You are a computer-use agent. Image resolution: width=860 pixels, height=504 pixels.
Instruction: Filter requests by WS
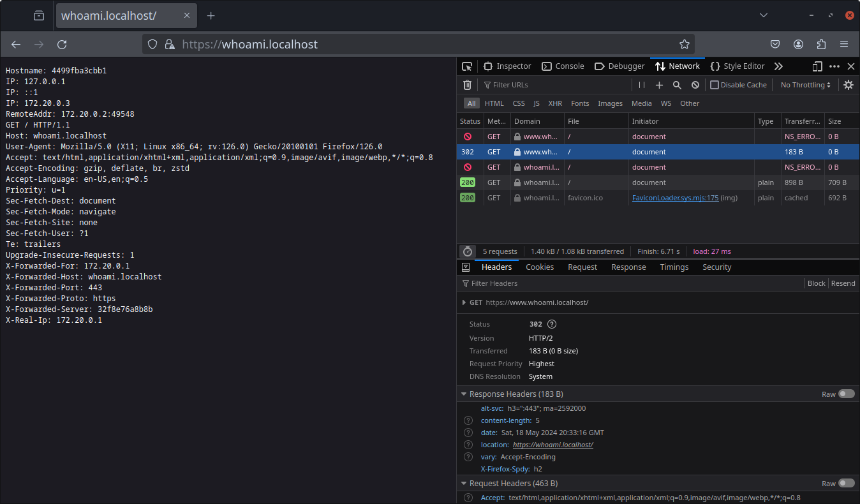click(x=665, y=103)
